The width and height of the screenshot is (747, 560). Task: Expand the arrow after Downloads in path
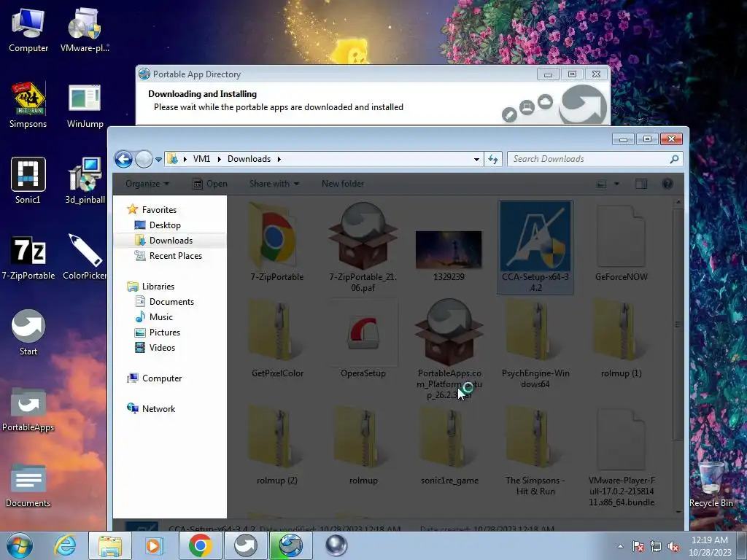click(x=279, y=159)
